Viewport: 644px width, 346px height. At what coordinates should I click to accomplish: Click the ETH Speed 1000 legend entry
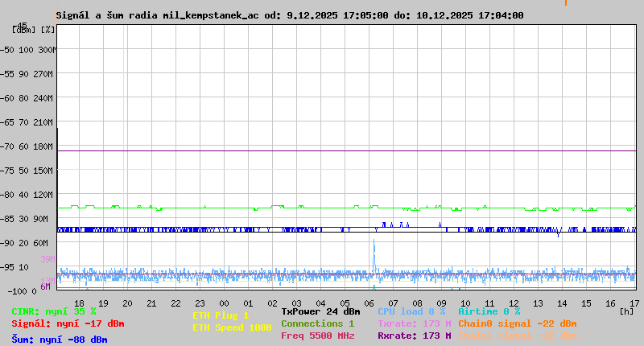[231, 327]
